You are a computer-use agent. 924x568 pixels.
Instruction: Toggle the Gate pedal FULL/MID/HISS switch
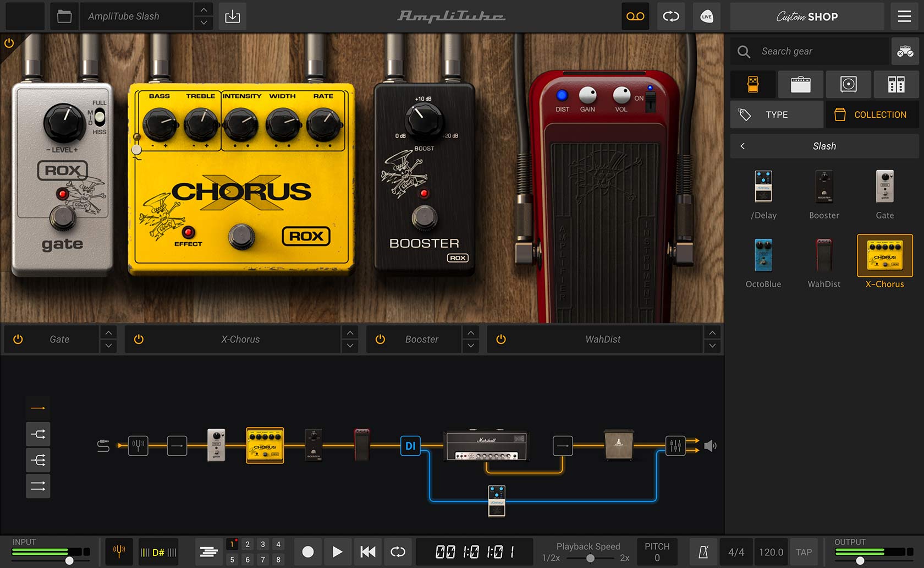tap(100, 117)
